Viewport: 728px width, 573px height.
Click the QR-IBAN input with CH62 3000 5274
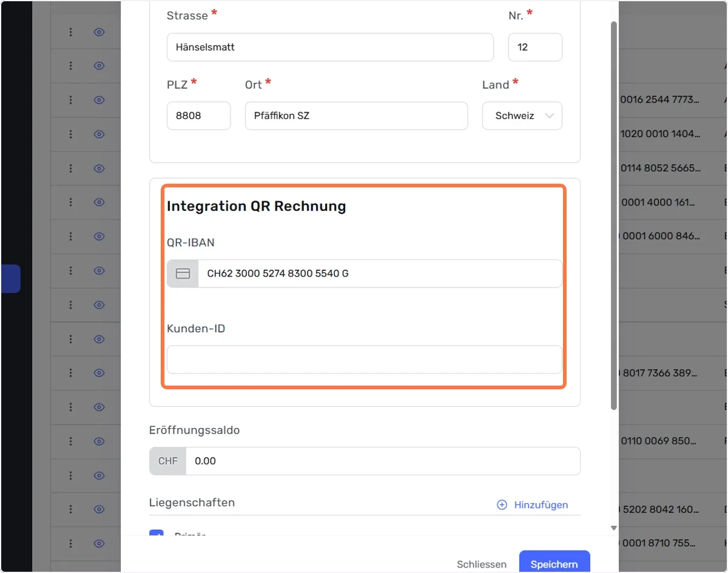pos(380,273)
